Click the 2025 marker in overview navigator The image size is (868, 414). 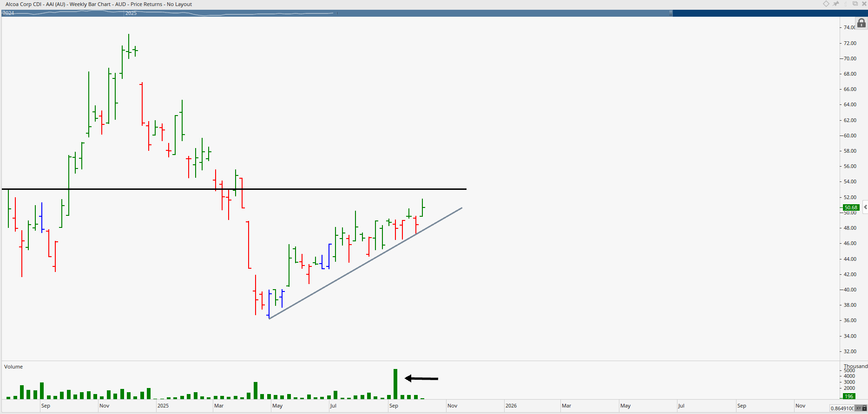131,13
